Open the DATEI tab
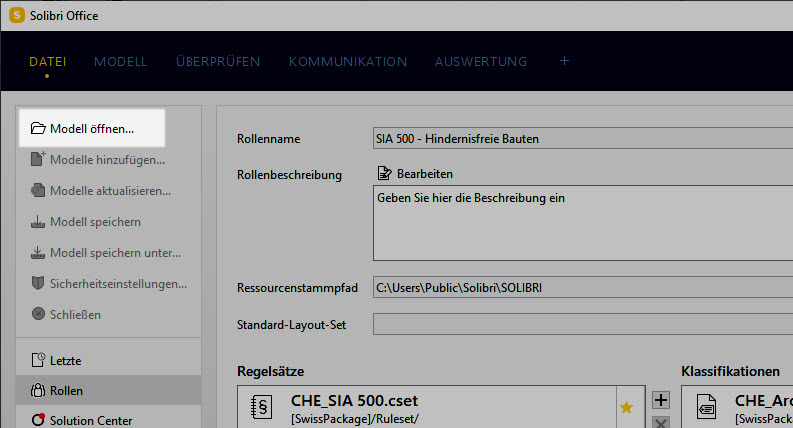The height and width of the screenshot is (428, 793). [x=48, y=62]
